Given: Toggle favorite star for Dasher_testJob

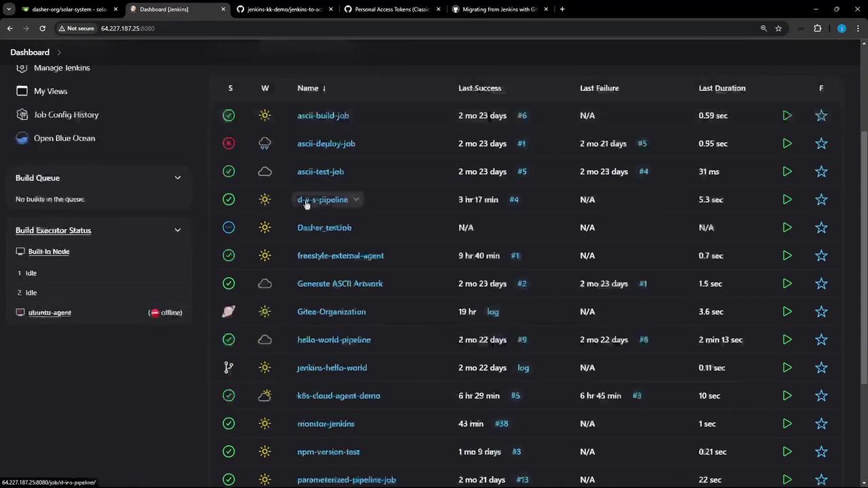Looking at the screenshot, I should (x=821, y=228).
